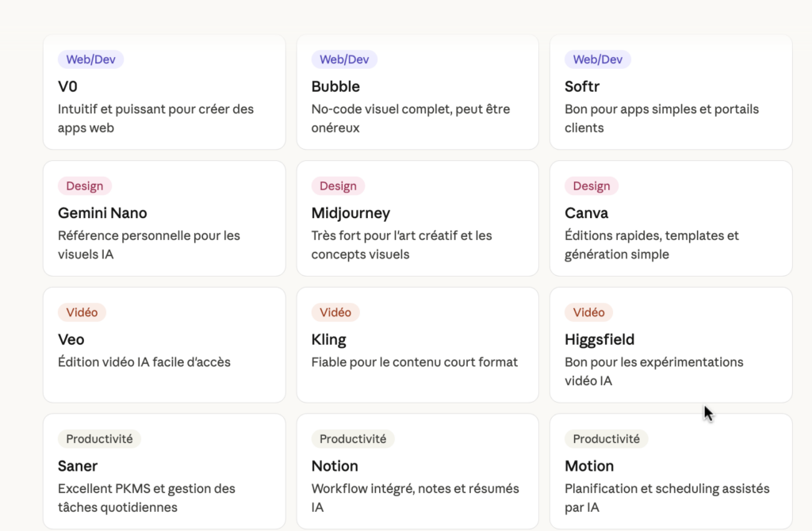Click the Canva card heading
The width and height of the screenshot is (812, 531).
coord(587,213)
